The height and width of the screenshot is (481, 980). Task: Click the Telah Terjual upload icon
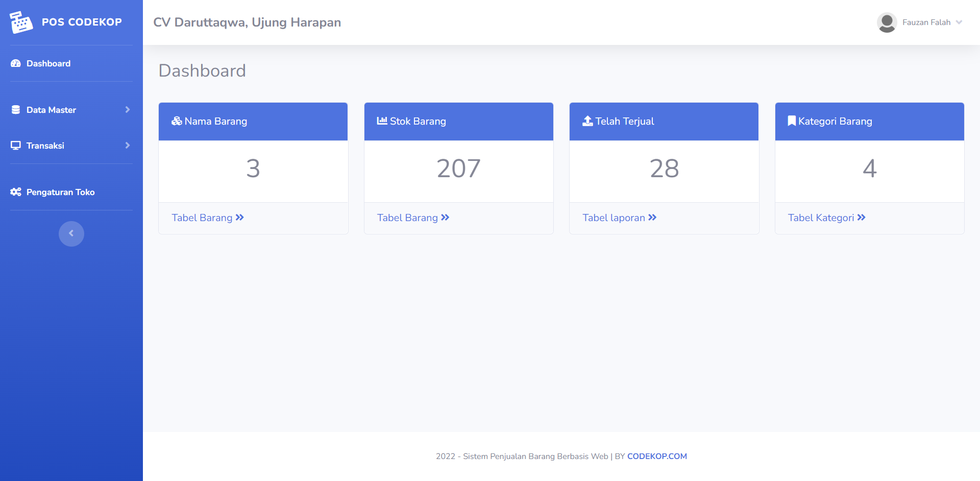(587, 121)
